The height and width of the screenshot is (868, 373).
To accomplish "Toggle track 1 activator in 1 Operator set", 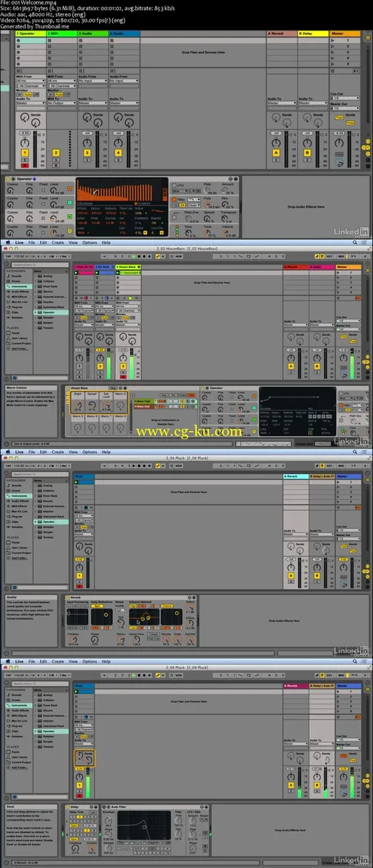I will [x=24, y=152].
